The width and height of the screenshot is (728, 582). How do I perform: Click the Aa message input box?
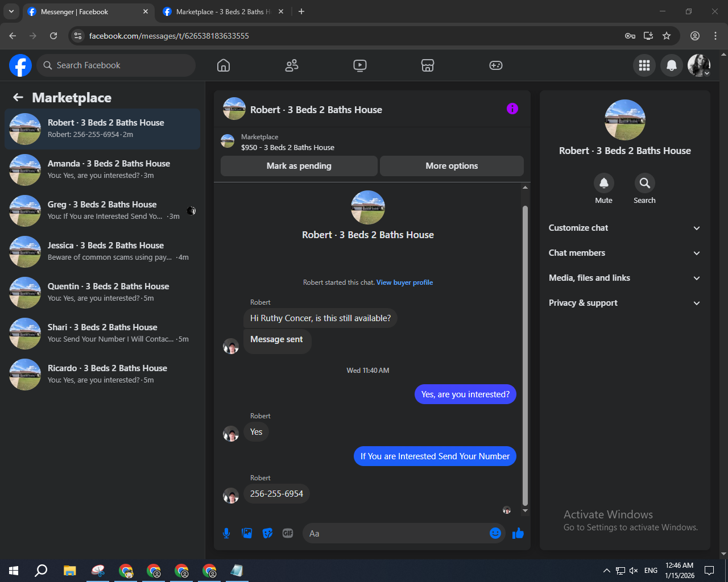[396, 533]
